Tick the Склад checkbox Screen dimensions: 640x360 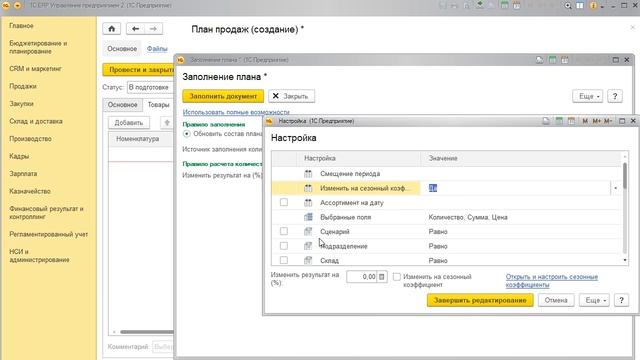284,260
